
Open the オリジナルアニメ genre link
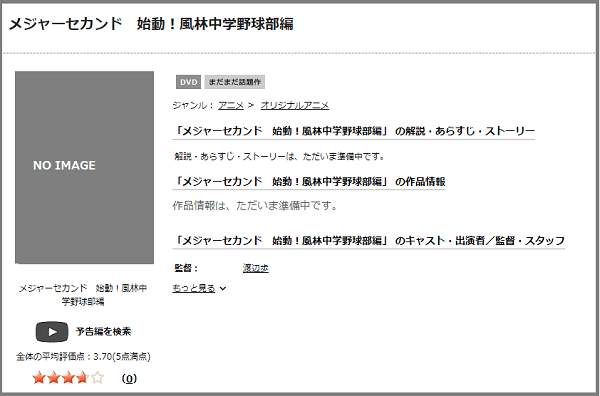(295, 105)
